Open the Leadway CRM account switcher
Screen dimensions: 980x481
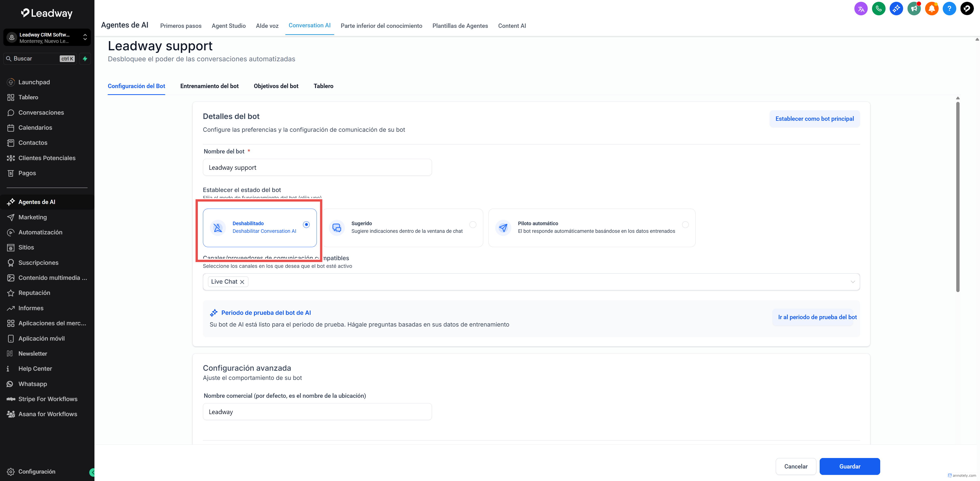point(47,38)
